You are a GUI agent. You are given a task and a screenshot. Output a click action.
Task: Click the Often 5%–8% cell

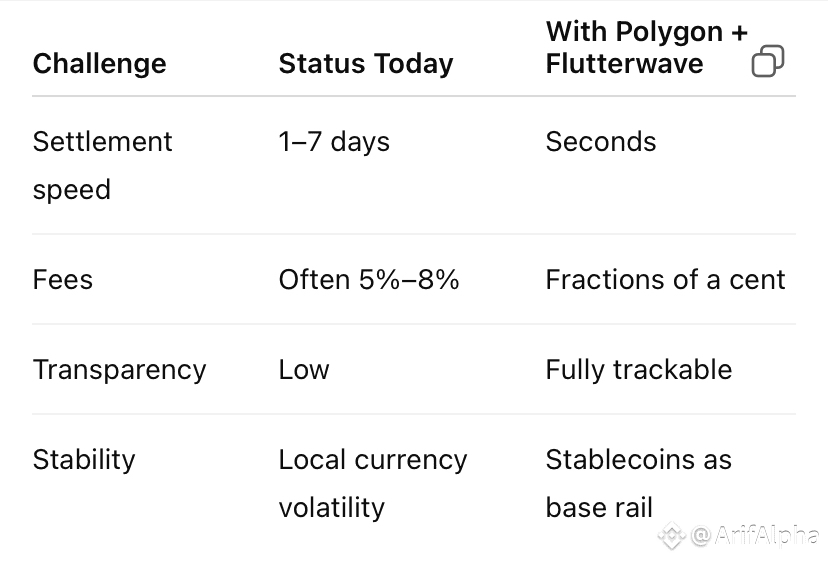pyautogui.click(x=369, y=279)
